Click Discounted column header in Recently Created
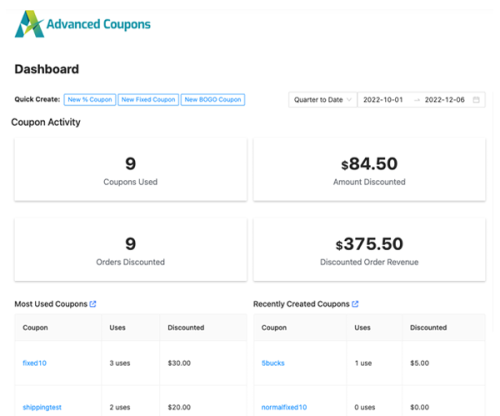Viewport: 500px width, 416px height. pyautogui.click(x=428, y=328)
